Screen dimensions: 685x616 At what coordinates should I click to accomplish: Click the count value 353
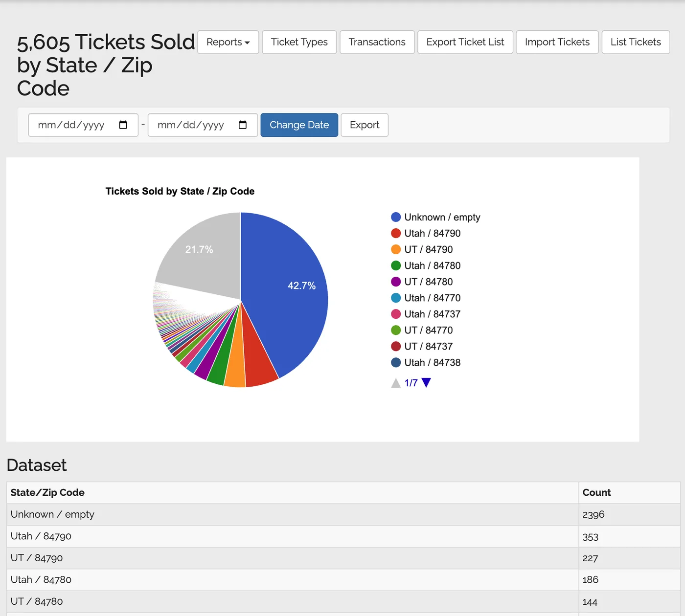[591, 537]
